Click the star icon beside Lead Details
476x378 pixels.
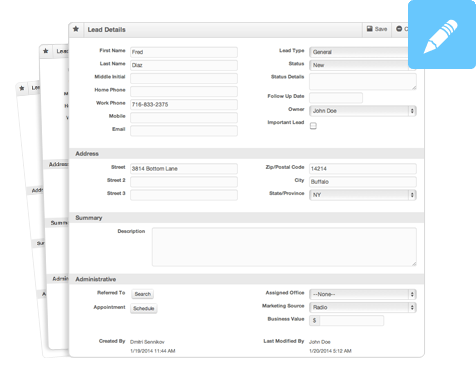pyautogui.click(x=76, y=29)
